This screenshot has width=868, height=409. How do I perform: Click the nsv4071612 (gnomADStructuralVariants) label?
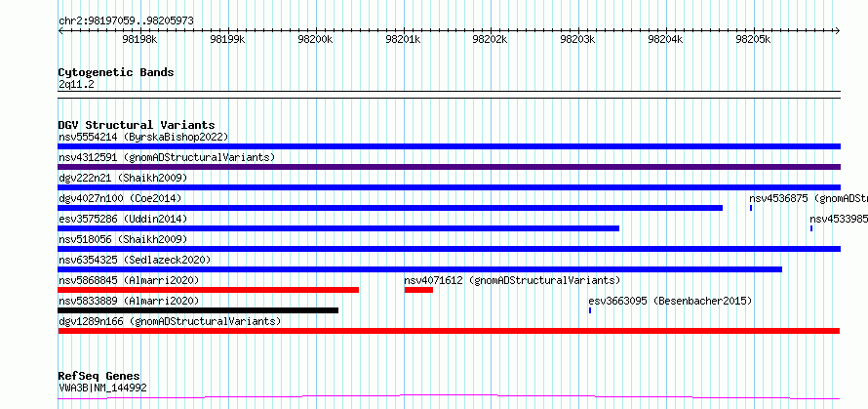513,280
